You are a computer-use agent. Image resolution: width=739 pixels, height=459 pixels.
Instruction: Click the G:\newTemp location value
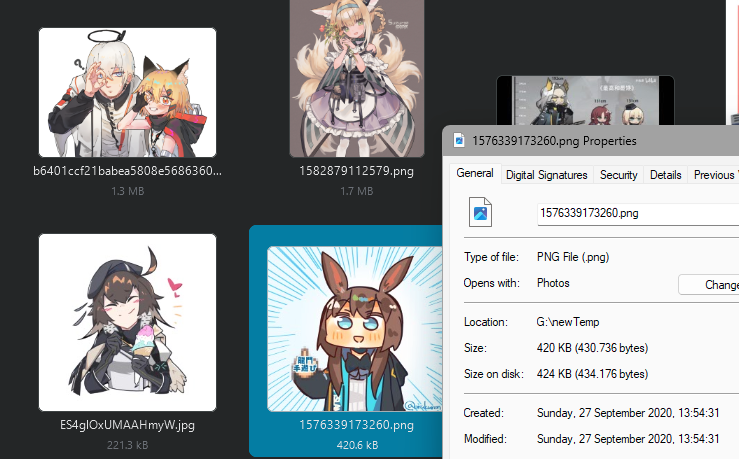tap(567, 322)
